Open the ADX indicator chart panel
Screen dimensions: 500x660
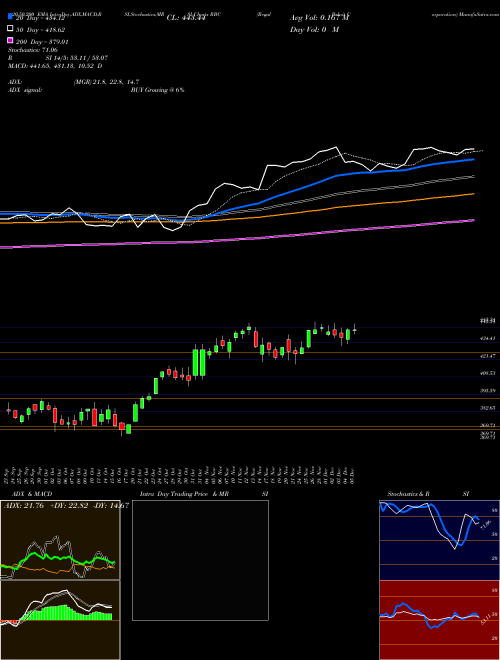pyautogui.click(x=60, y=540)
